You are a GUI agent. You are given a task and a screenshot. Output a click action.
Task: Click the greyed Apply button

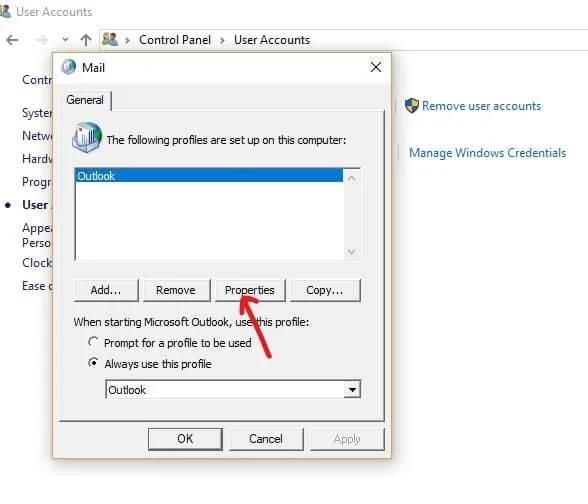(347, 439)
